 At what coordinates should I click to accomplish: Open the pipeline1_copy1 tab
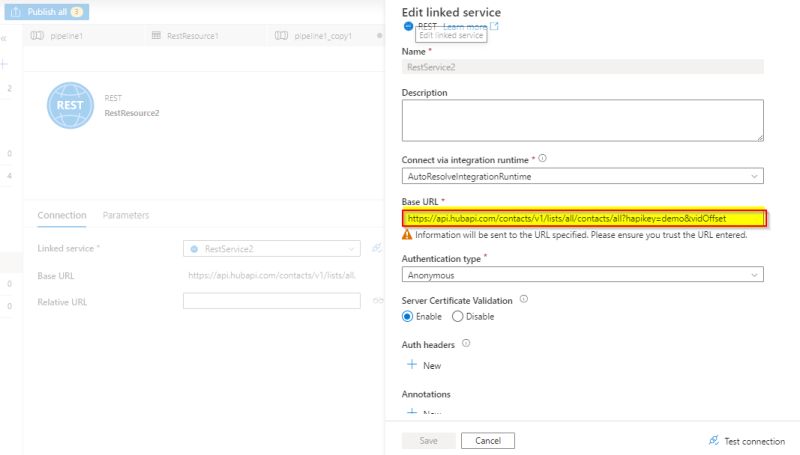click(x=323, y=36)
